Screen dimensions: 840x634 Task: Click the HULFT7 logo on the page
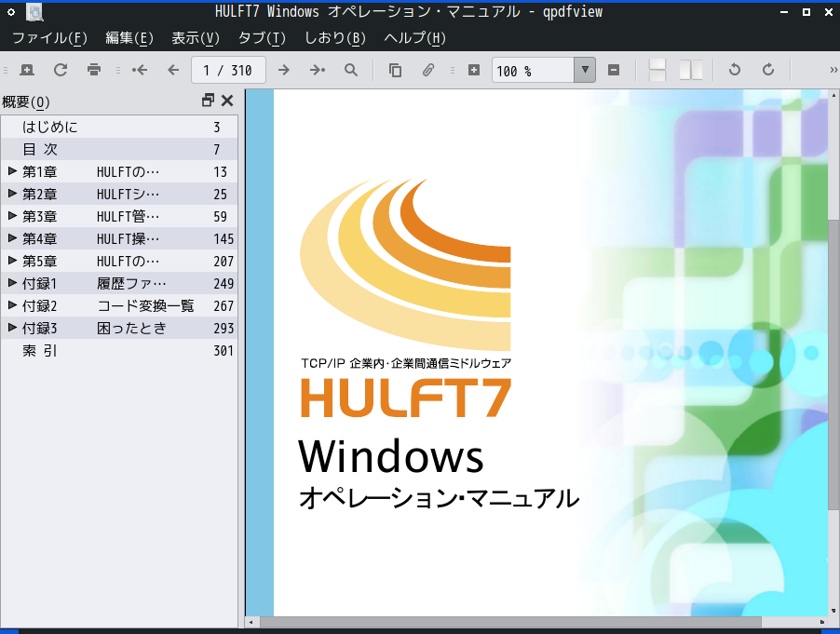point(406,398)
